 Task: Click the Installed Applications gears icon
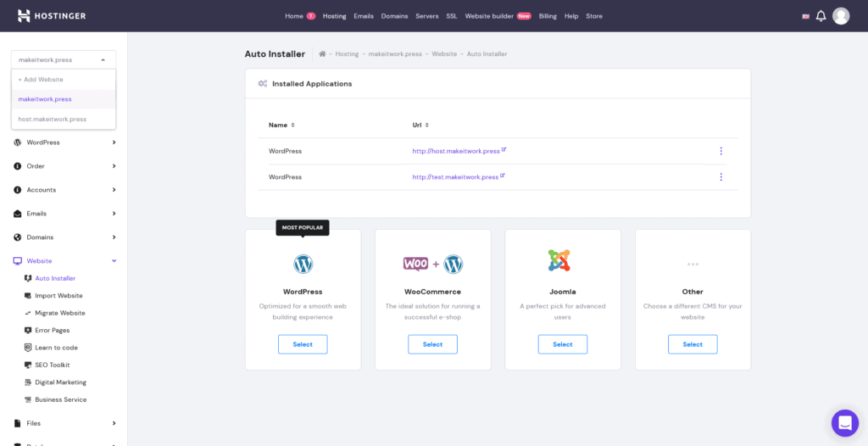263,84
